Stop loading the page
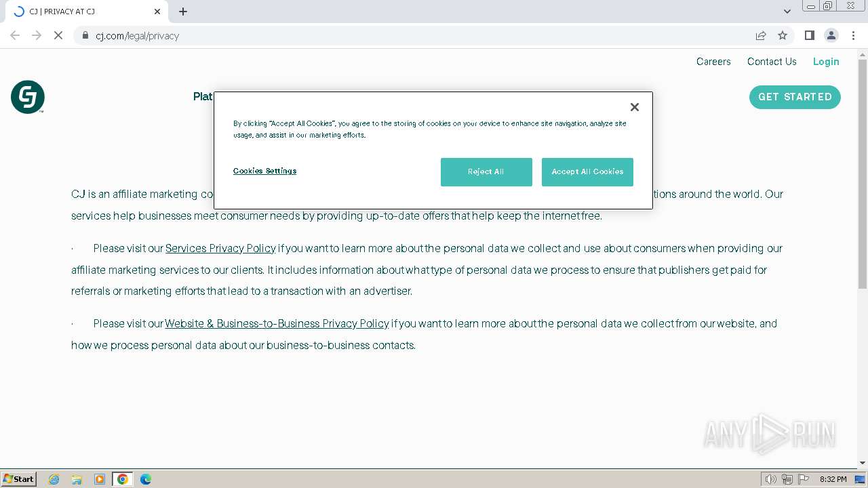868x488 pixels. [58, 35]
